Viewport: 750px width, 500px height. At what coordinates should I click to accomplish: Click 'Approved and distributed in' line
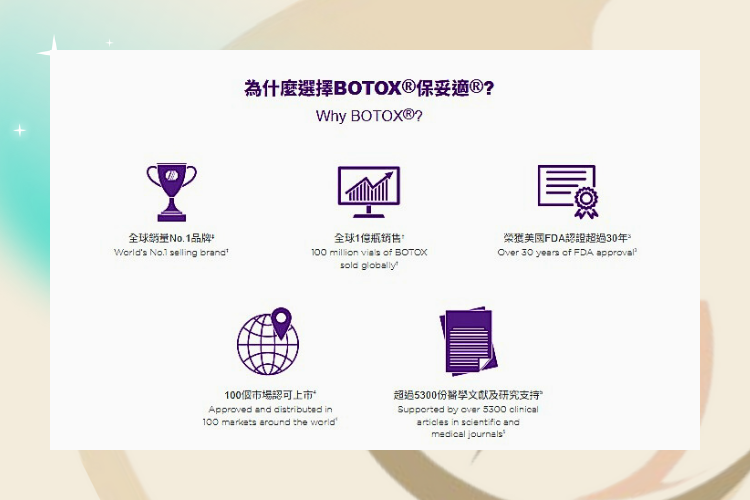pos(270,409)
